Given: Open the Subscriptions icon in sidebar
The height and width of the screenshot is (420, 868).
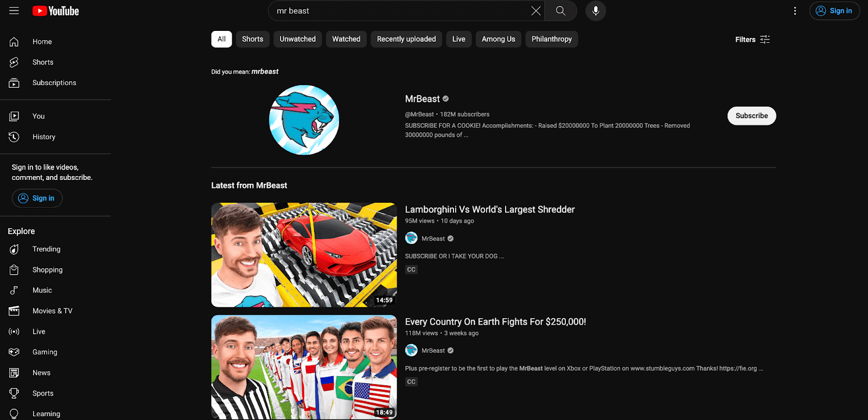Looking at the screenshot, I should tap(14, 83).
